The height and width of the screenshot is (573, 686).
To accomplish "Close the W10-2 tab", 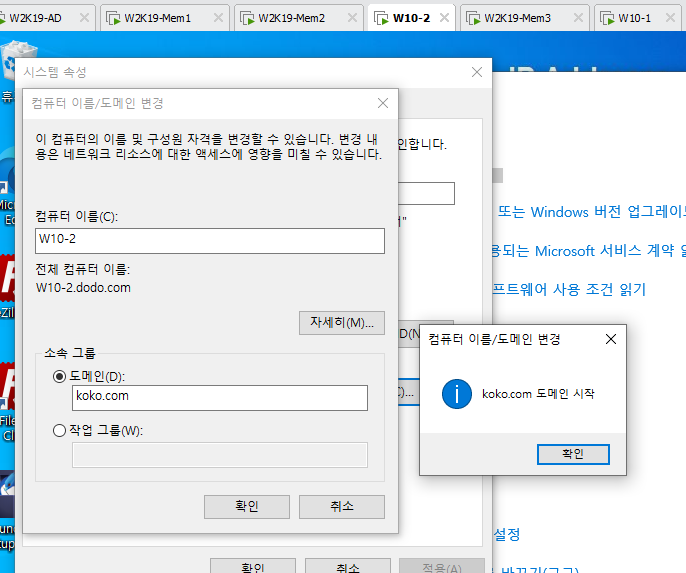I will (x=444, y=18).
